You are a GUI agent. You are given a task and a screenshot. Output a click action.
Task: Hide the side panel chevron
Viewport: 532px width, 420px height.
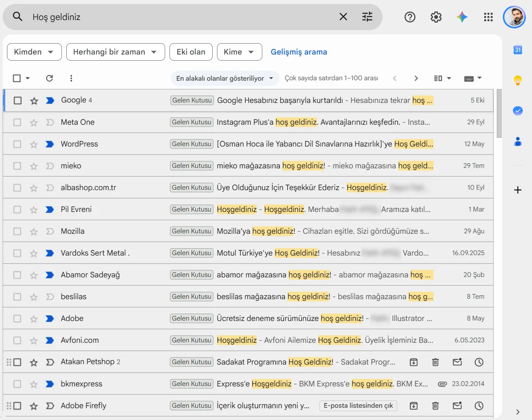point(518,412)
